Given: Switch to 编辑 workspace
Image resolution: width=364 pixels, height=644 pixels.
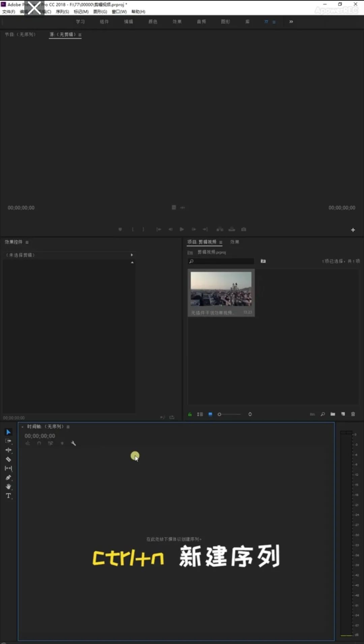Looking at the screenshot, I should pos(128,22).
